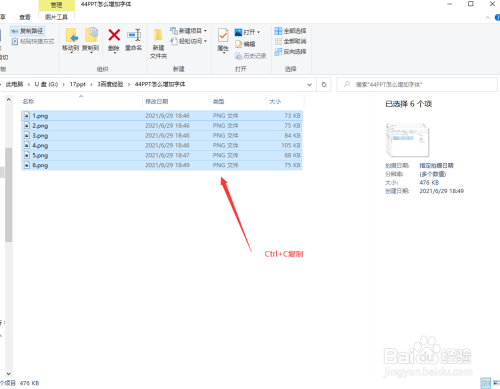Select the file 3.png

[x=162, y=136]
